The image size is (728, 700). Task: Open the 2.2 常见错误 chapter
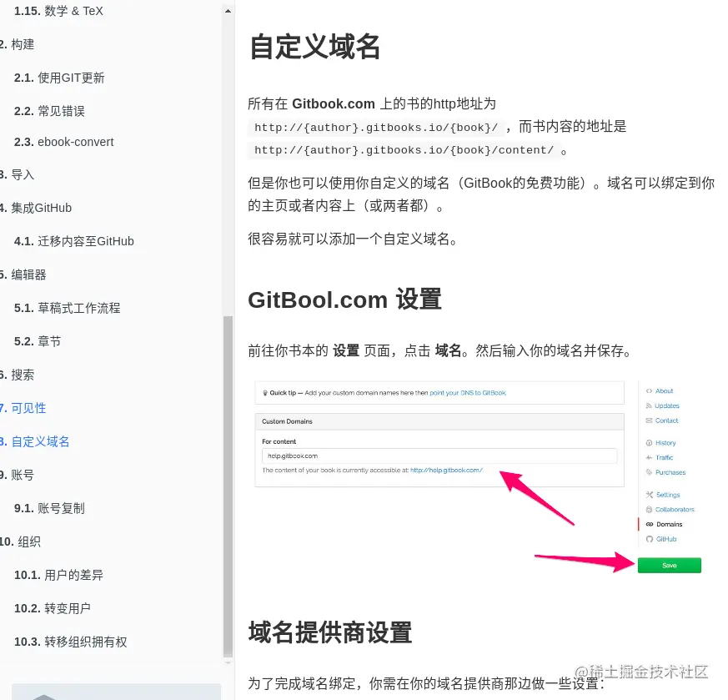(x=50, y=112)
